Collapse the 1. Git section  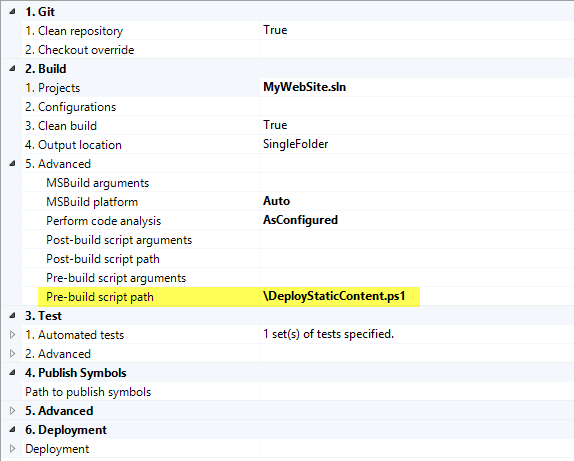pyautogui.click(x=12, y=12)
